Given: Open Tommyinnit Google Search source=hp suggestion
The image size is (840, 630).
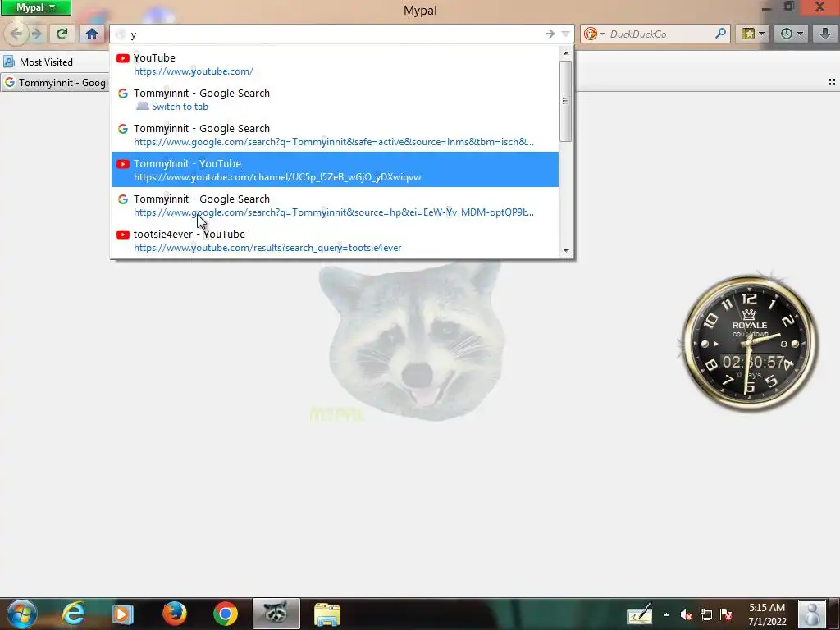Looking at the screenshot, I should click(x=335, y=205).
